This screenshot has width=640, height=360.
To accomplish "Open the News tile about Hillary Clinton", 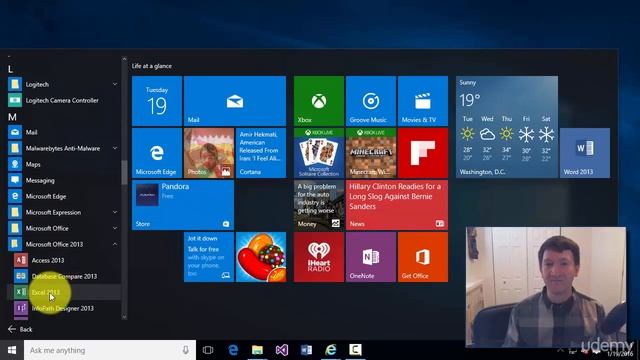I will click(x=397, y=205).
